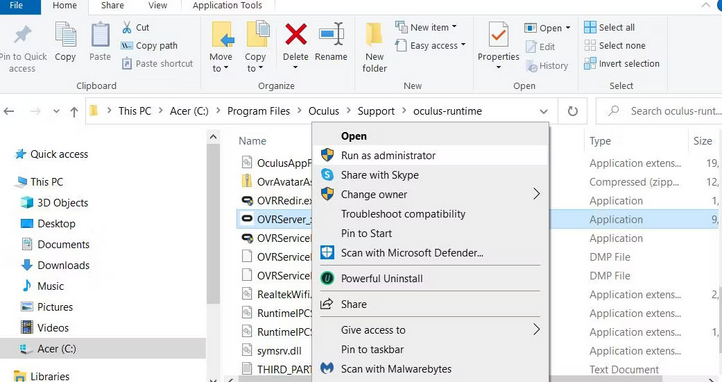Viewport: 722px width, 382px height.
Task: Click Oculus in the address bar
Action: click(x=324, y=111)
